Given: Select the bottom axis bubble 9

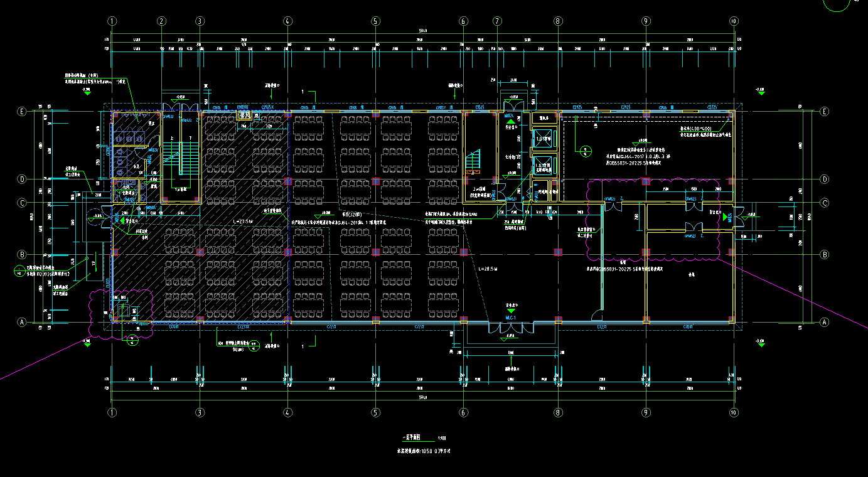Looking at the screenshot, I should (645, 412).
